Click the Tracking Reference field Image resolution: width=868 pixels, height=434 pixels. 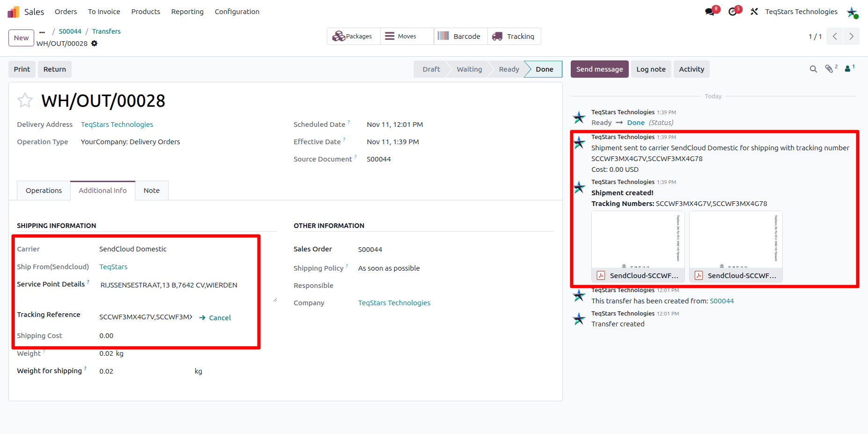pos(146,317)
